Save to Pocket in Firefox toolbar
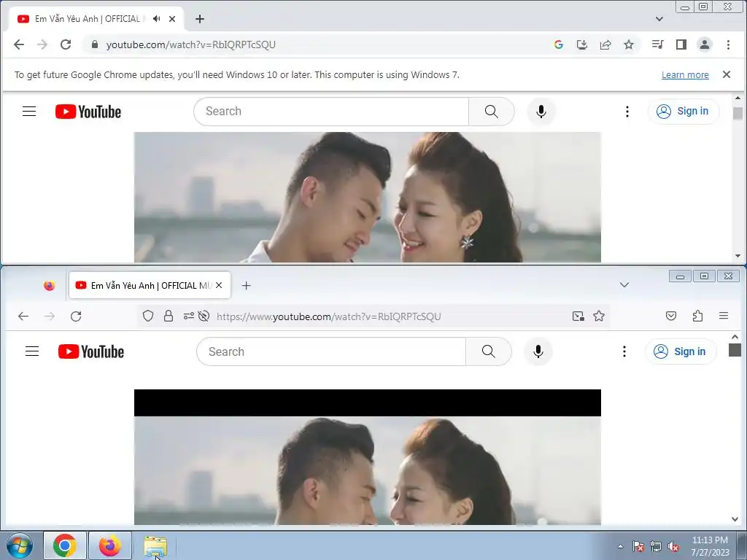 (x=671, y=316)
